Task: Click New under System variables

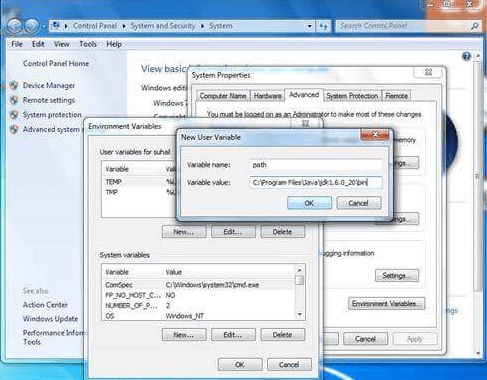Action: (184, 335)
